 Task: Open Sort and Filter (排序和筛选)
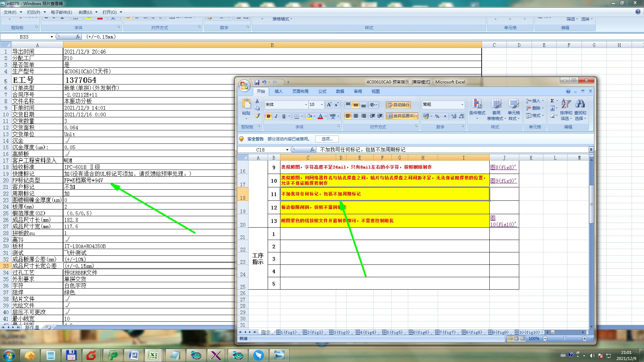point(566,109)
